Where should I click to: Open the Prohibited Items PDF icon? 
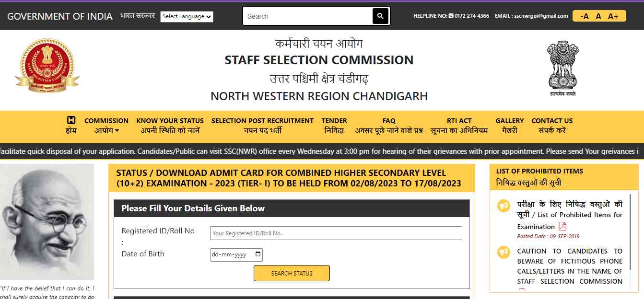(x=562, y=227)
